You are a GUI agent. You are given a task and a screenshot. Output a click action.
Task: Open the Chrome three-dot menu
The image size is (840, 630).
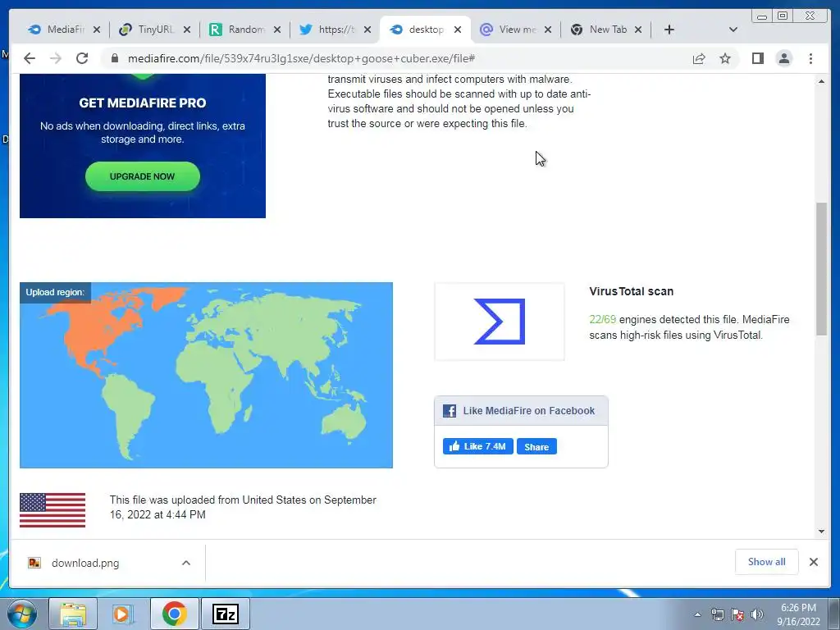tap(810, 58)
